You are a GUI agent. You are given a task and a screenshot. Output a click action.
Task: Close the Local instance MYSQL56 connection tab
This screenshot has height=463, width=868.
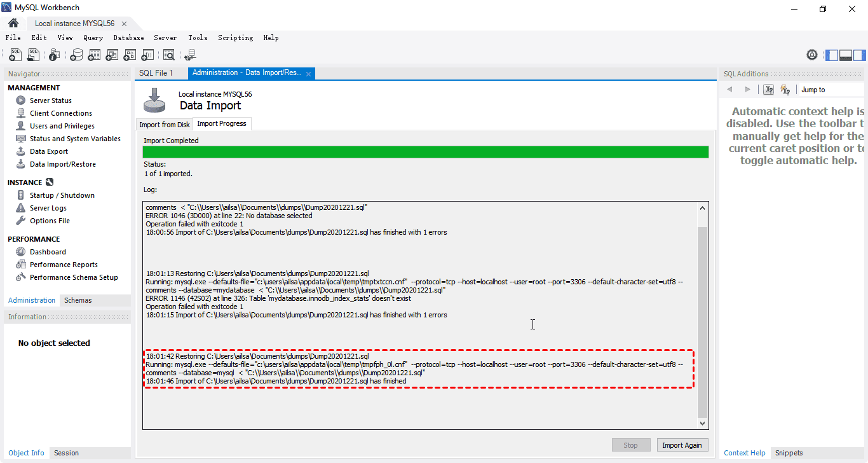pyautogui.click(x=125, y=24)
